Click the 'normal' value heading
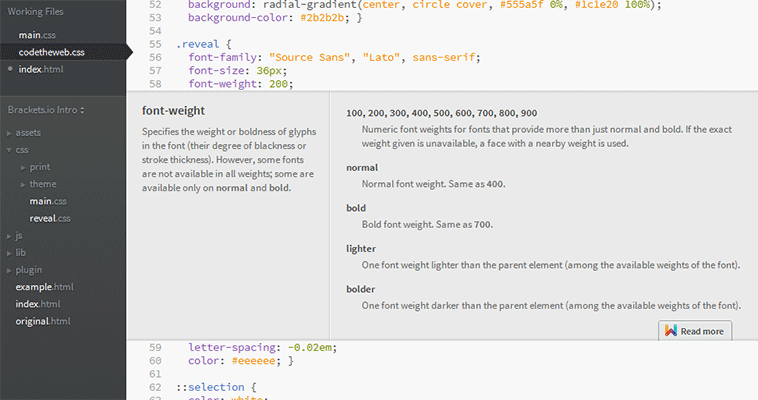 (x=362, y=168)
